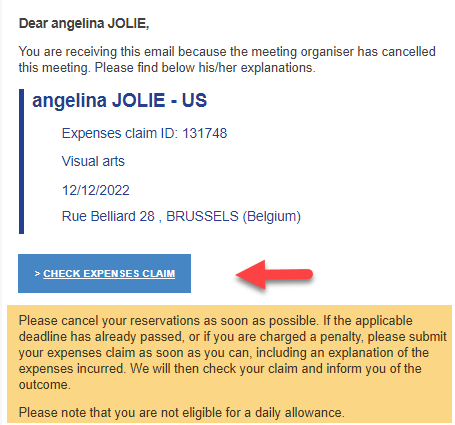Click 'US' country code in heading
The image size is (455, 425).
tap(194, 100)
